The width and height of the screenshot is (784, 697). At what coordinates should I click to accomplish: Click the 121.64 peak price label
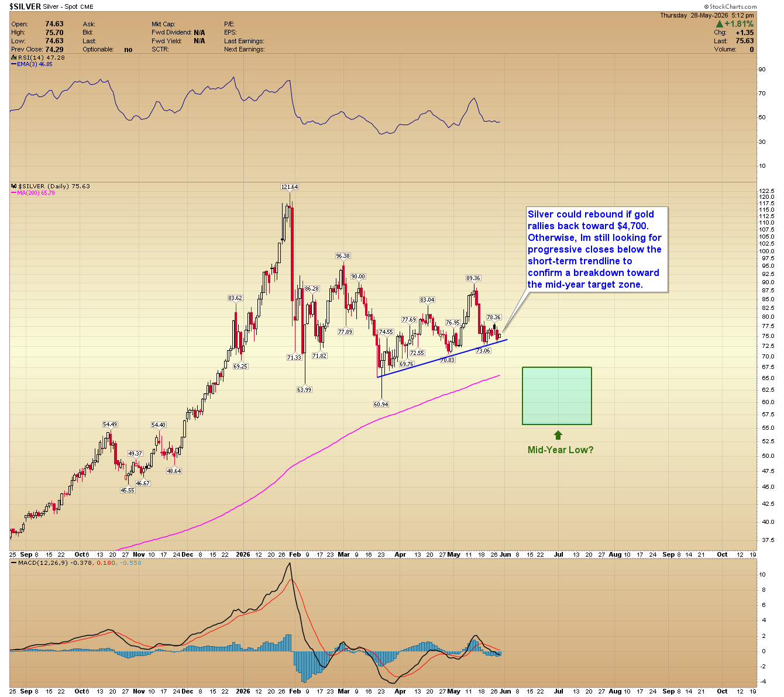pyautogui.click(x=290, y=187)
